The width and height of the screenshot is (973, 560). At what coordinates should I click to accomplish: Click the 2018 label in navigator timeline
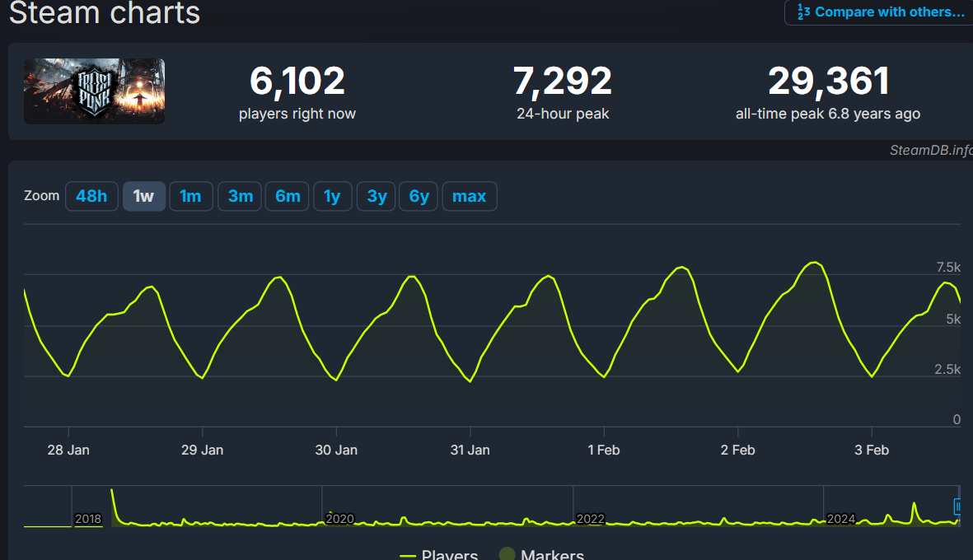tap(87, 519)
